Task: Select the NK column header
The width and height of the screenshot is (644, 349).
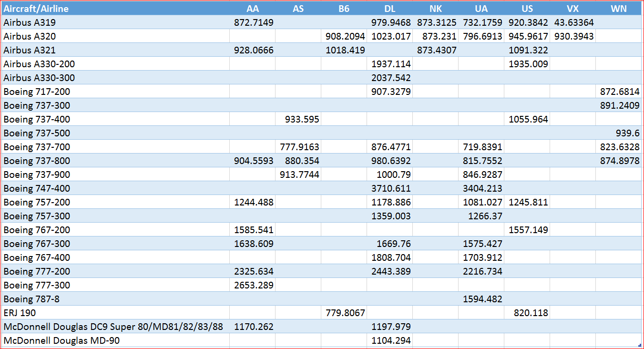Action: click(435, 8)
